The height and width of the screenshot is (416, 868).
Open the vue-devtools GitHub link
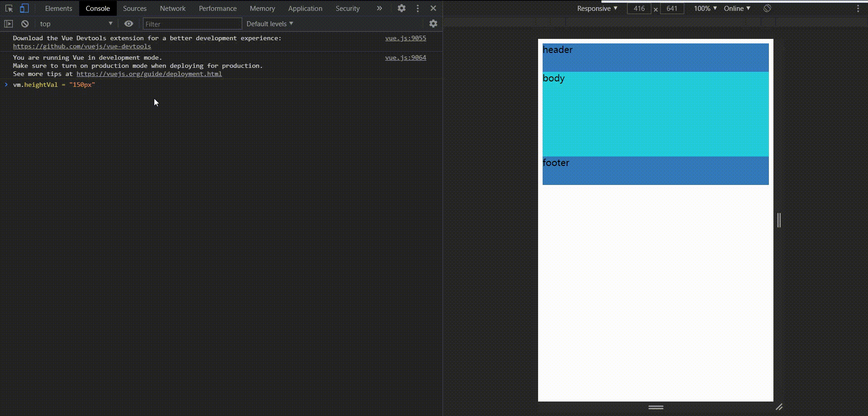click(82, 46)
